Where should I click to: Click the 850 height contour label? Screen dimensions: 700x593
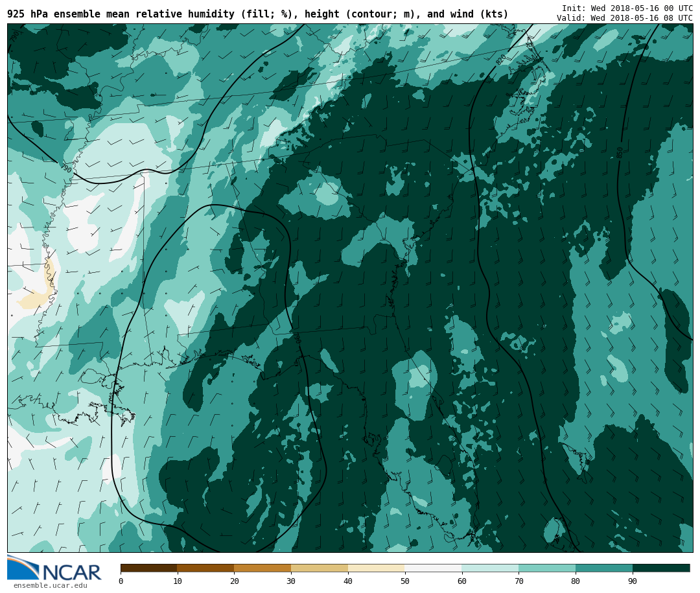point(620,153)
